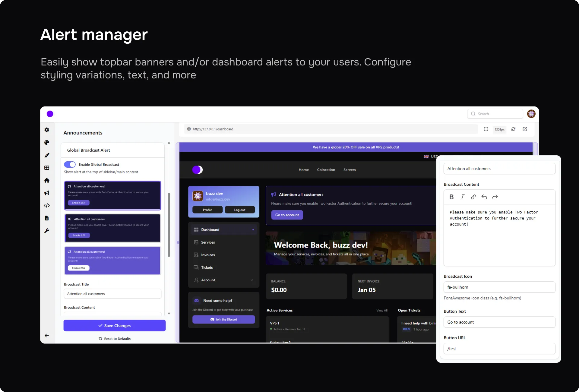579x392 pixels.
Task: Toggle bold in the Broadcast Content editor
Action: pyautogui.click(x=451, y=197)
